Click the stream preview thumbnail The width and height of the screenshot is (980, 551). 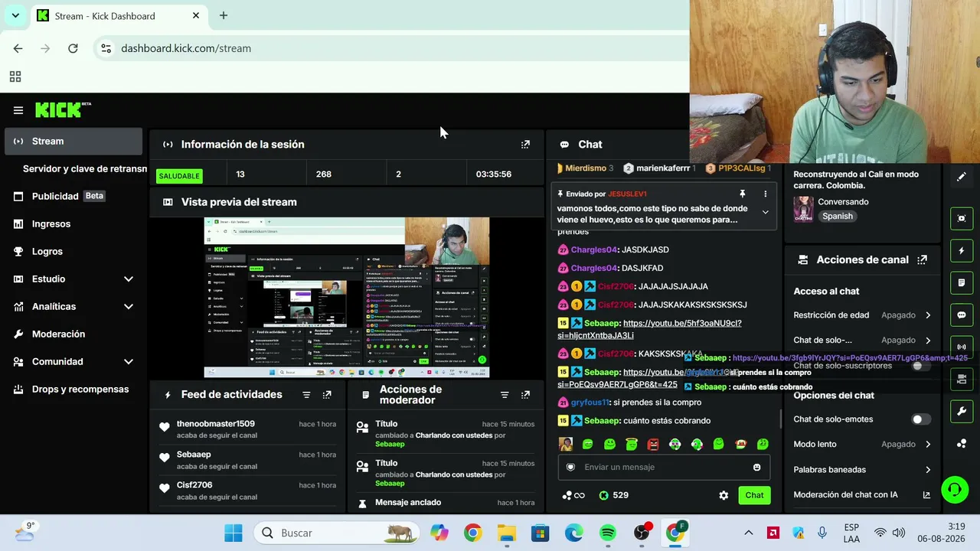pyautogui.click(x=346, y=298)
